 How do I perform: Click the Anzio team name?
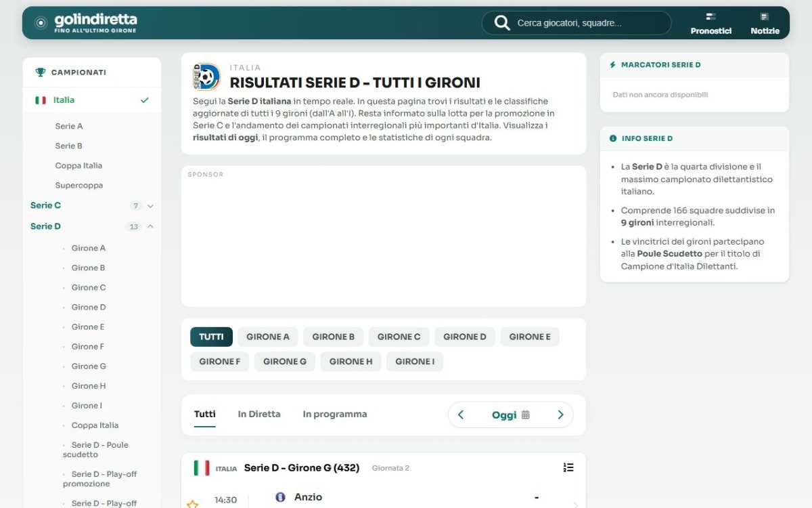[308, 497]
